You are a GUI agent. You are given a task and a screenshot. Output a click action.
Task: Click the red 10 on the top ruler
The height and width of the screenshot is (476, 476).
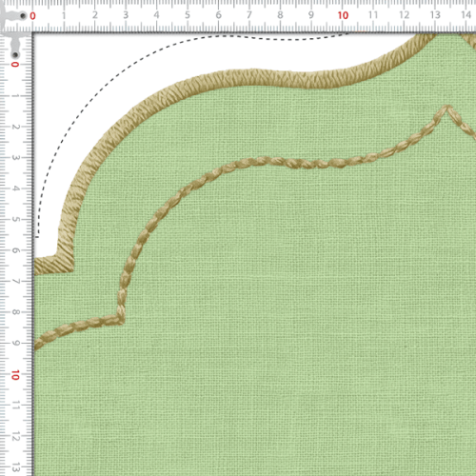343,15
